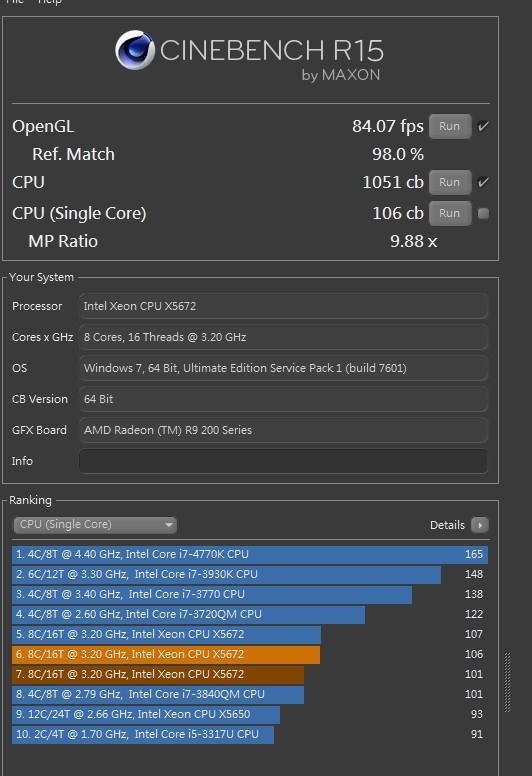Select the Processor field Intel Xeon X5672
Image resolution: width=532 pixels, height=776 pixels.
pyautogui.click(x=283, y=306)
